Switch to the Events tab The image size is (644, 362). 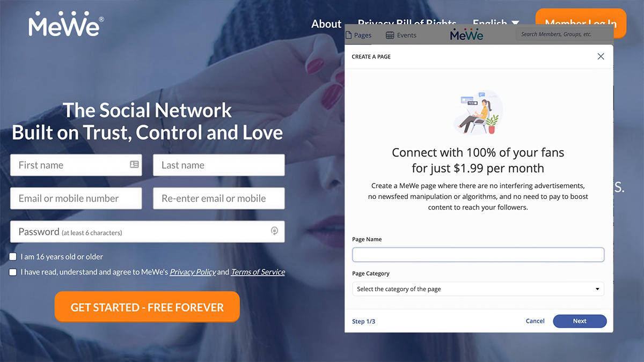point(401,35)
